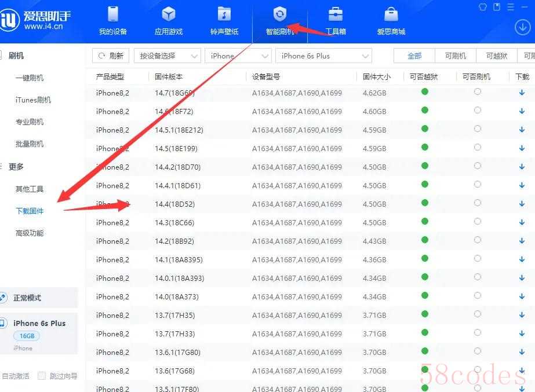Select flash radio for 14.3(18C66)
This screenshot has height=392, width=535.
point(478,221)
